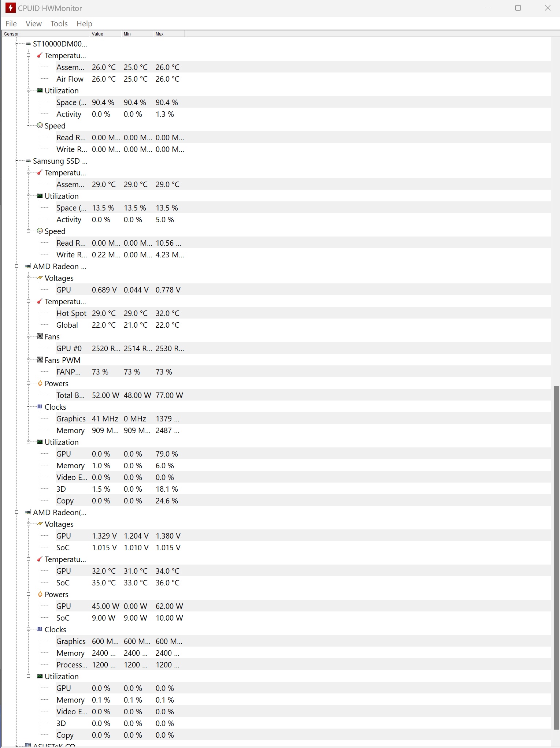Click first AMD Radeon Clocks icon
This screenshot has height=748, width=560.
(x=40, y=407)
